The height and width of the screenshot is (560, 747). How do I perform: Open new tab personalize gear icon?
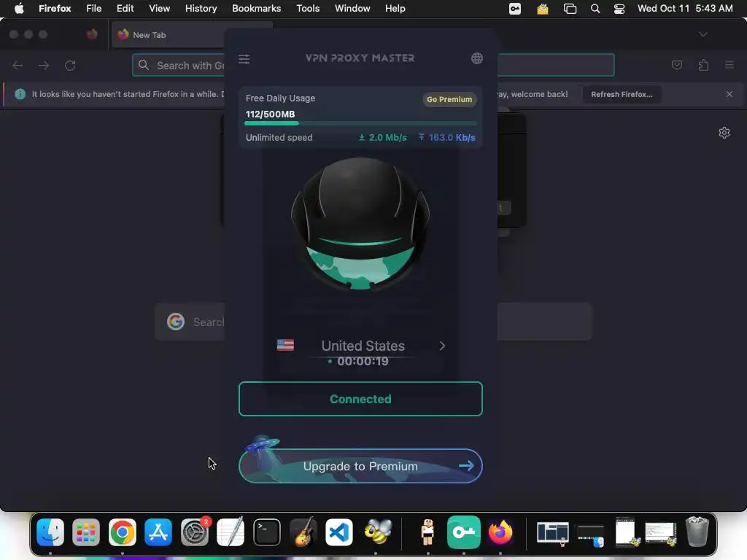coord(724,133)
